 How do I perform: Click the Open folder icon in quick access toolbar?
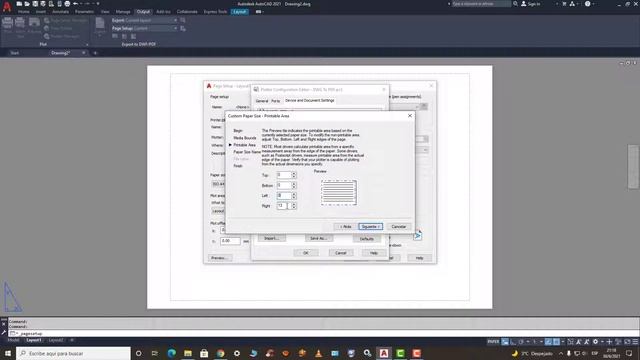[27, 4]
